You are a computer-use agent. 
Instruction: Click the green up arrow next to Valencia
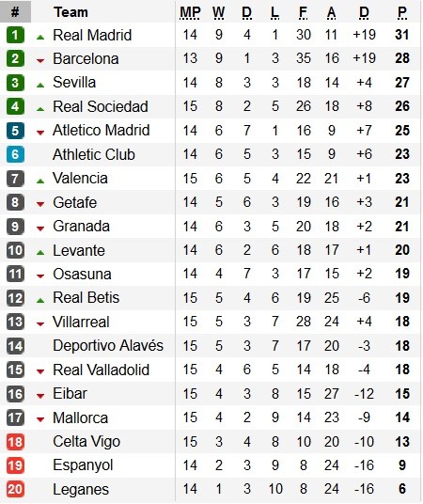coord(40,181)
